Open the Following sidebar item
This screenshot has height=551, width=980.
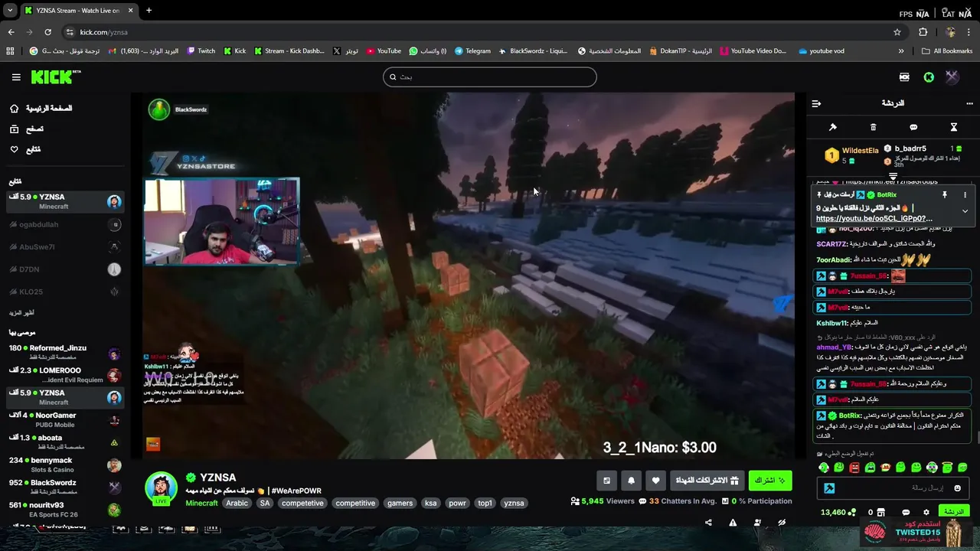(x=25, y=149)
